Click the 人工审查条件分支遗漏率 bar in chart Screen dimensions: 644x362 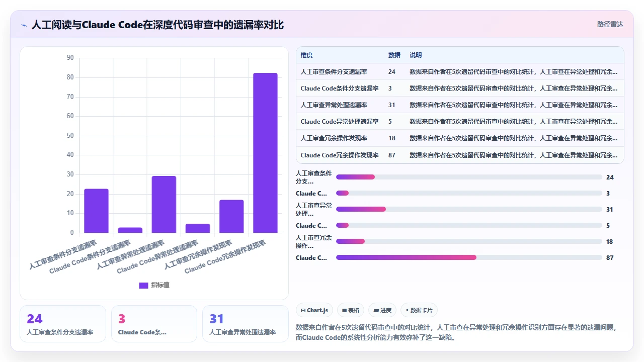pos(96,211)
